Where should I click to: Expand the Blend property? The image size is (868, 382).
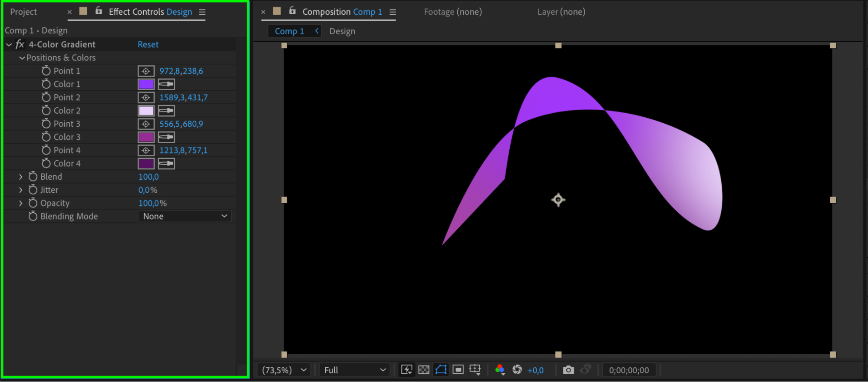tap(20, 177)
